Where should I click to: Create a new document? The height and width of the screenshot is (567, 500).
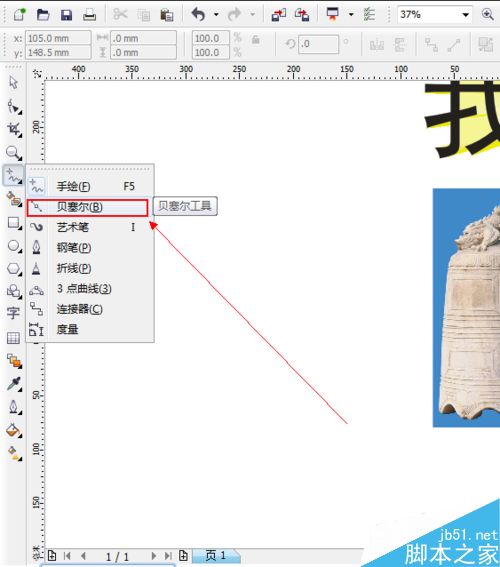tap(20, 14)
